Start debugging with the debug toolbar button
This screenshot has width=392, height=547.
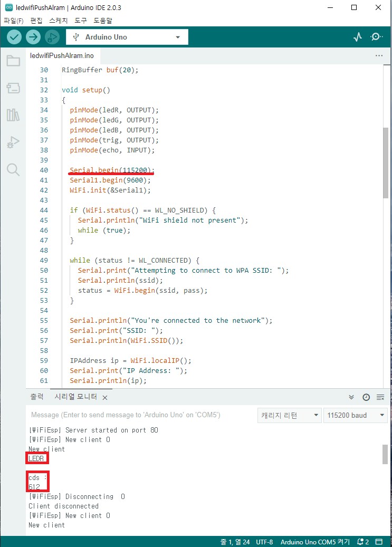click(52, 37)
